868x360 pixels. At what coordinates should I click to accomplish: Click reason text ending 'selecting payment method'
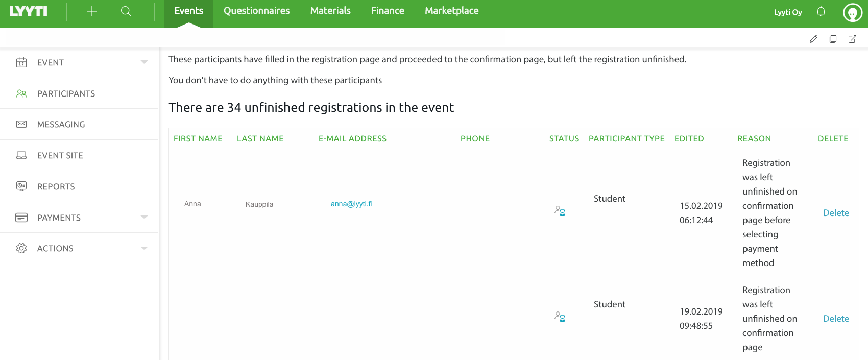770,213
